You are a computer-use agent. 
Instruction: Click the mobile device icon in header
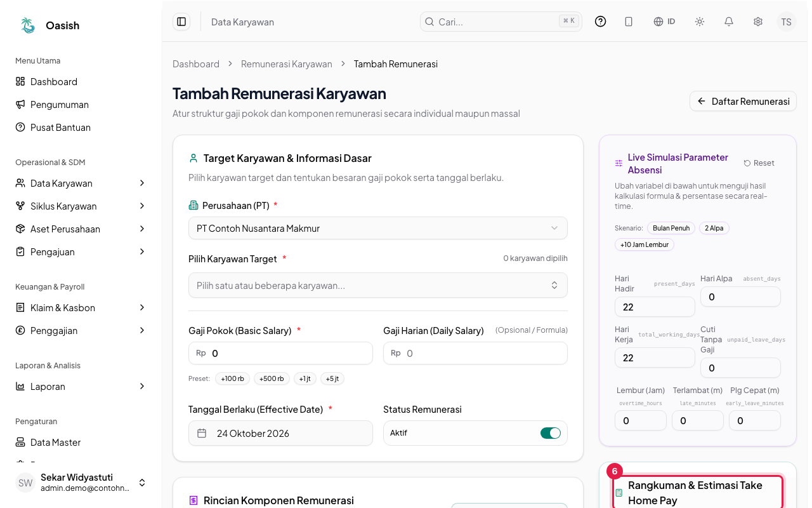[x=629, y=22]
